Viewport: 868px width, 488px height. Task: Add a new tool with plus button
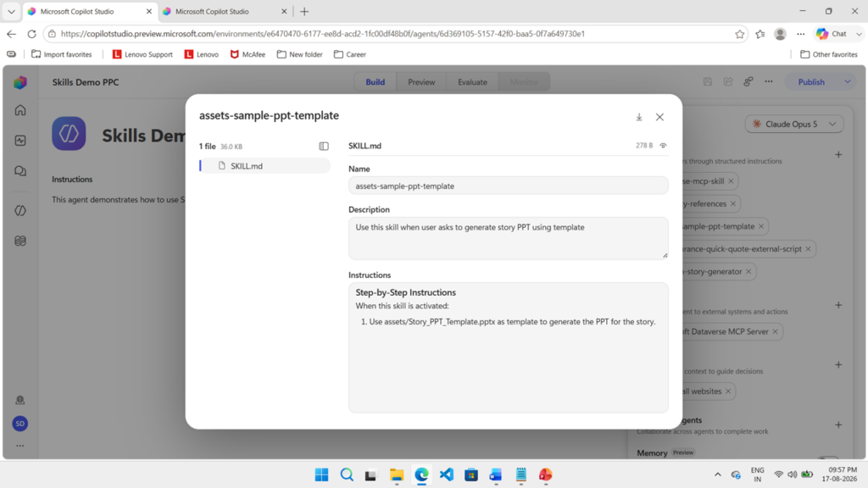click(838, 305)
